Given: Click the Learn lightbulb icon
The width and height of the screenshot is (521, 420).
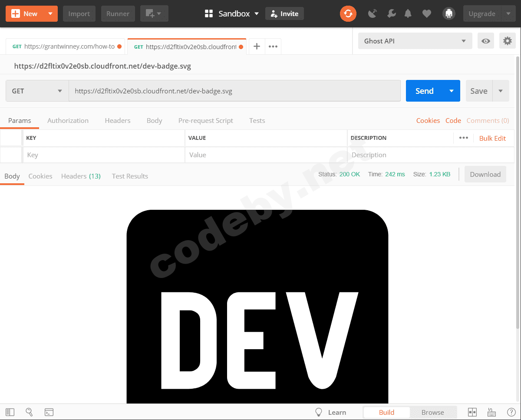Looking at the screenshot, I should click(319, 412).
